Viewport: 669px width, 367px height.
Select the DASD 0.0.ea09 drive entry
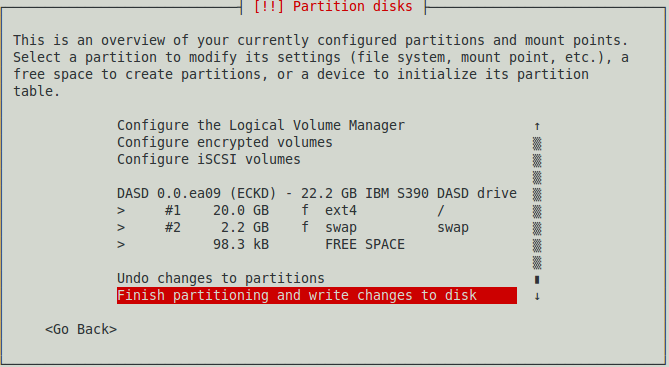click(x=317, y=193)
